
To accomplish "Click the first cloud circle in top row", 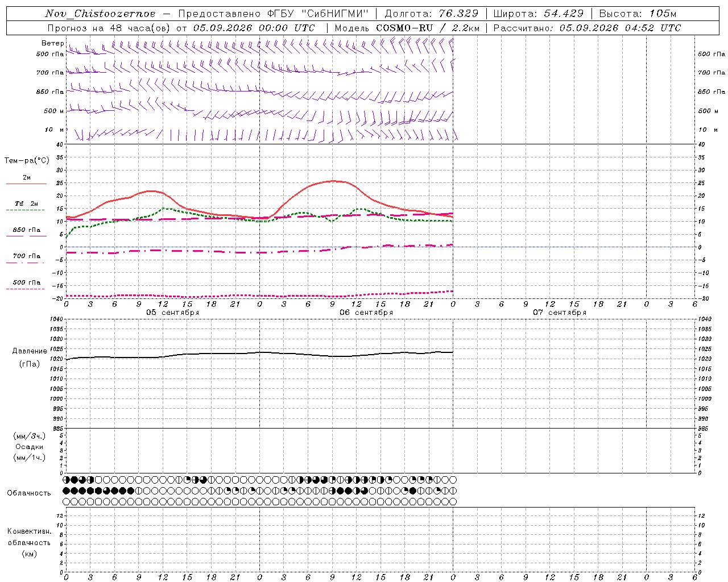I will pyautogui.click(x=66, y=480).
